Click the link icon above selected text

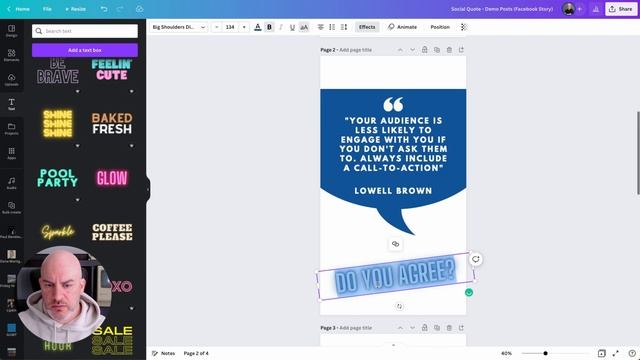pyautogui.click(x=395, y=244)
